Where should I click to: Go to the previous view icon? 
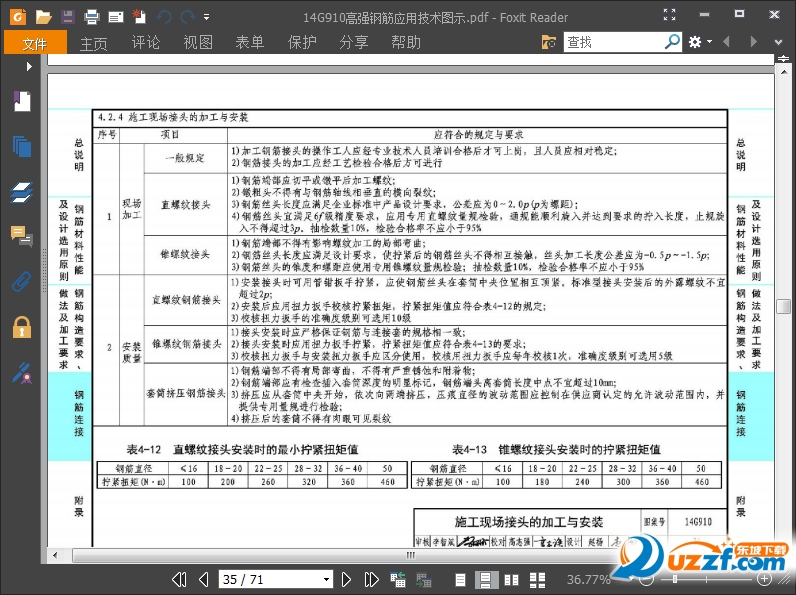(x=397, y=579)
